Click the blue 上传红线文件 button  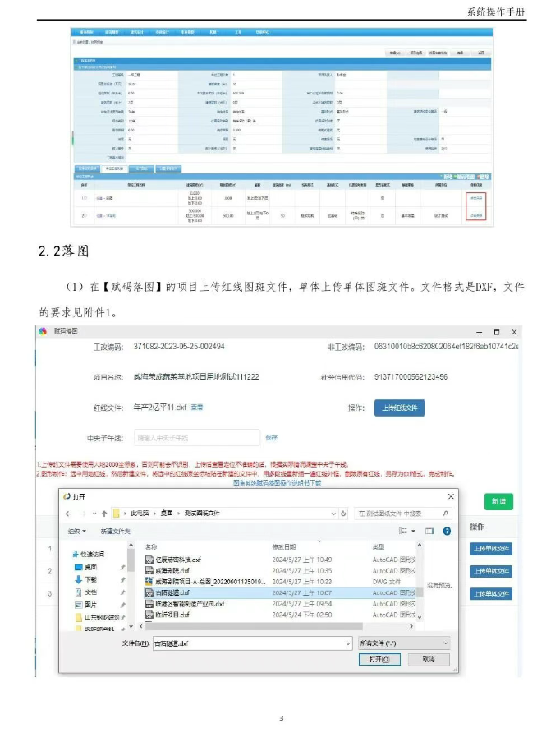coord(400,407)
